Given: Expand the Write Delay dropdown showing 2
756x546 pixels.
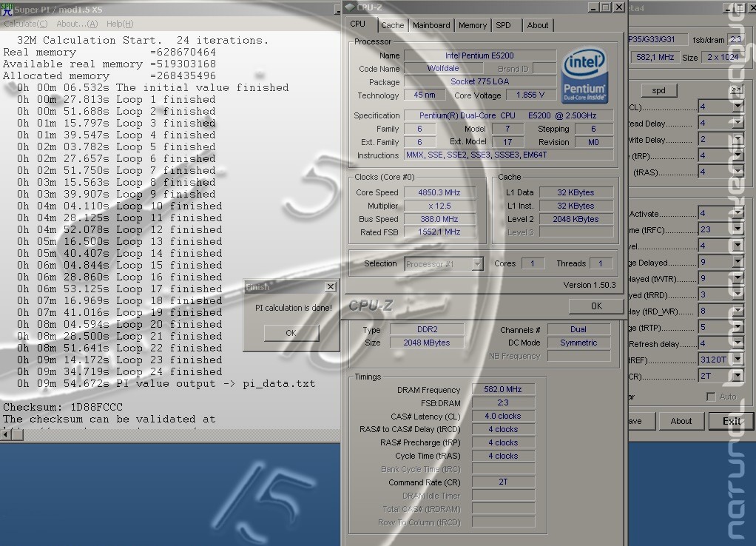Looking at the screenshot, I should tap(738, 139).
